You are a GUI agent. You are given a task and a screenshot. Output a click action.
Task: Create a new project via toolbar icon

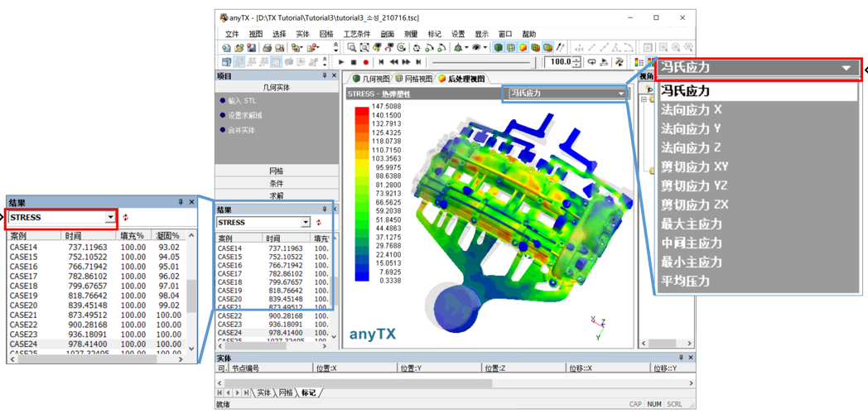click(x=226, y=47)
